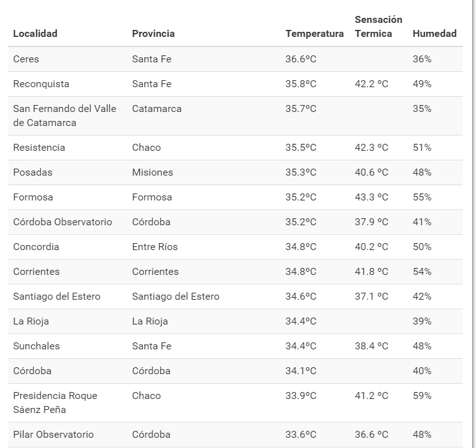
Task: Click the 43.3 ºC thermal sensation value
Action: 371,197
